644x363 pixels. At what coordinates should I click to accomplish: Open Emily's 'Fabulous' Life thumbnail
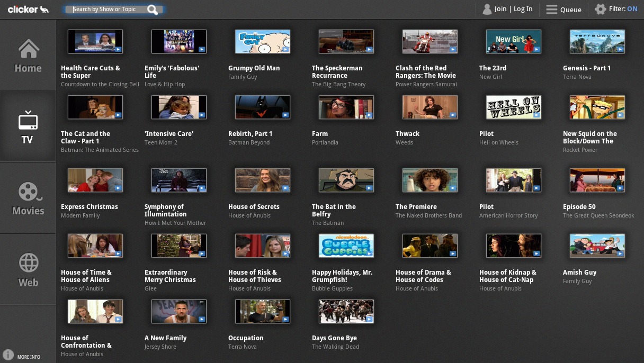click(x=179, y=42)
